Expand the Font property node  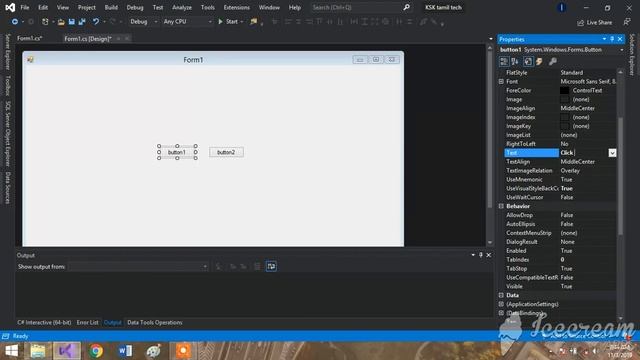[501, 82]
